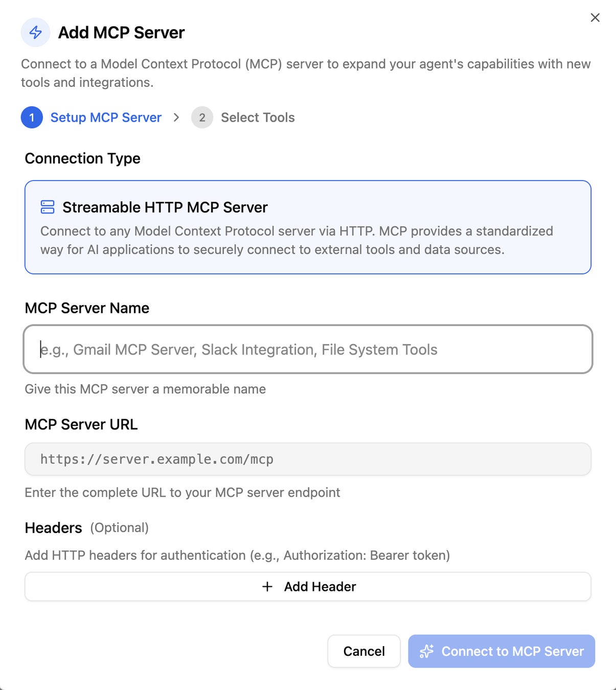The image size is (616, 690).
Task: Click the MCP Server Name label
Action: click(x=87, y=308)
